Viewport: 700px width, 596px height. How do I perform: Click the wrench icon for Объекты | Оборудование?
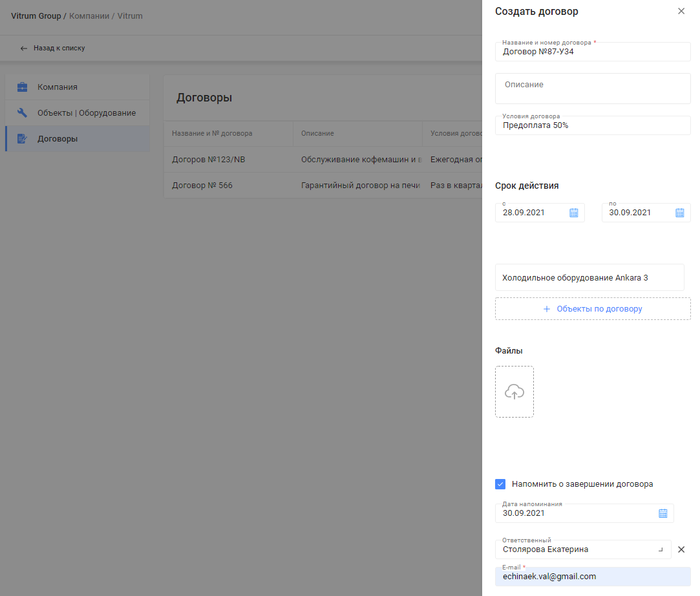point(23,112)
